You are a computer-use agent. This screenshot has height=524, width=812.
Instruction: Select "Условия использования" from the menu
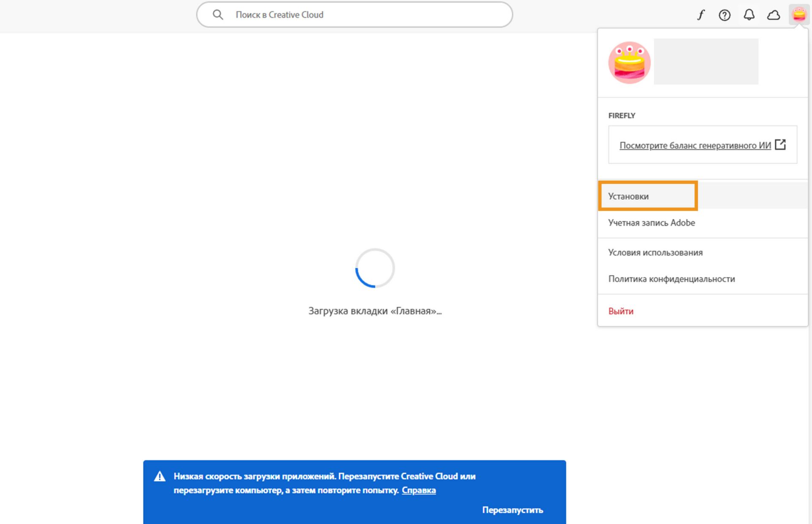(x=655, y=252)
